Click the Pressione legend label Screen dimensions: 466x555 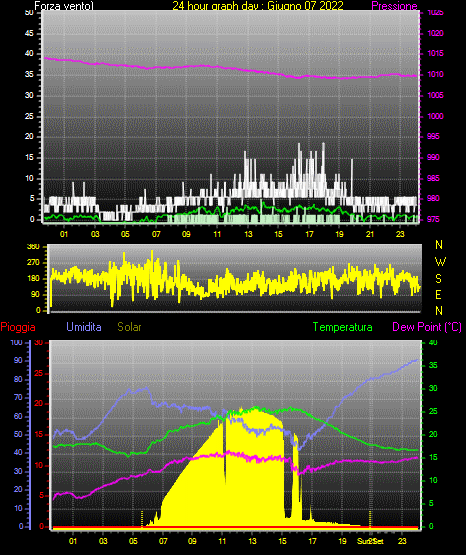(x=394, y=6)
